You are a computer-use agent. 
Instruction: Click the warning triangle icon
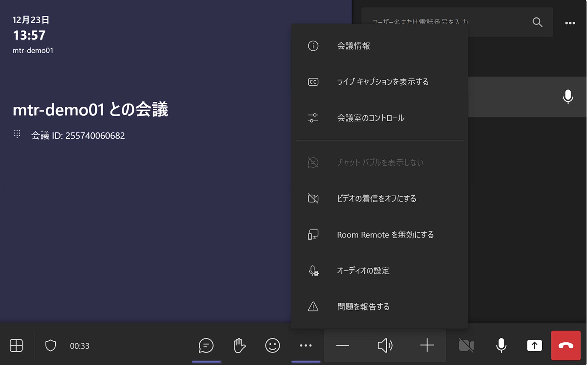pyautogui.click(x=313, y=306)
